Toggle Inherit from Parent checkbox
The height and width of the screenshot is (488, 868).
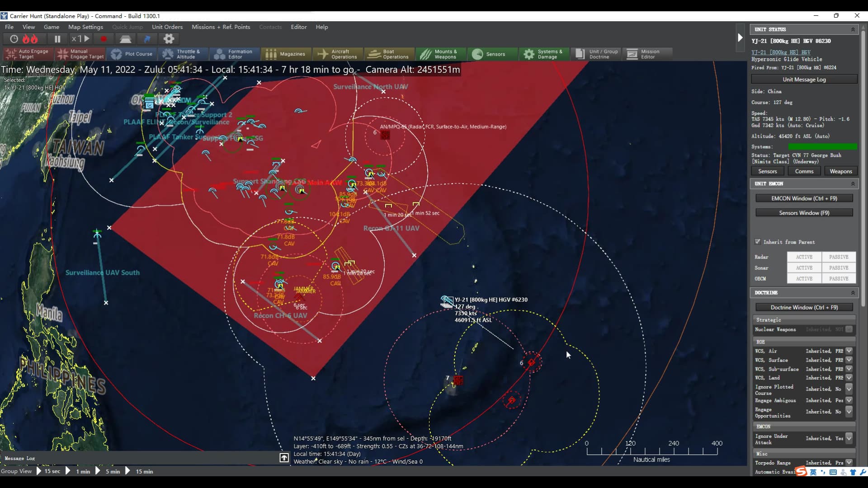click(x=758, y=242)
